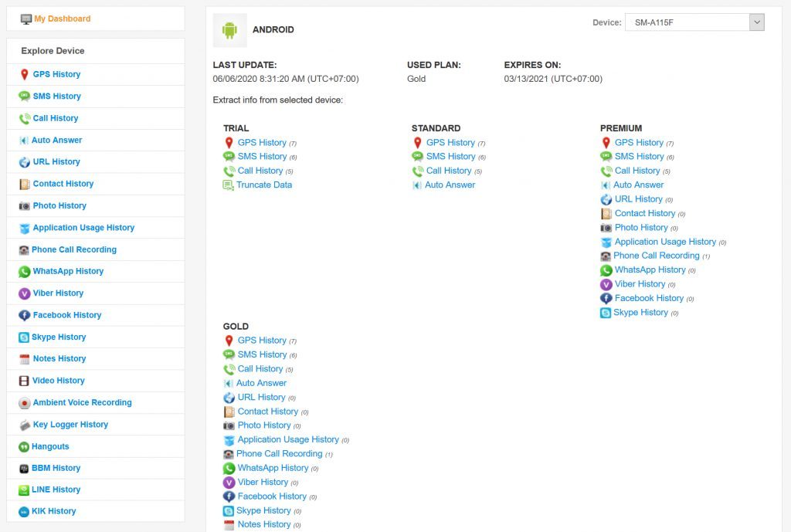Image resolution: width=791 pixels, height=532 pixels.
Task: Open WhatsApp History link under GOLD
Action: pyautogui.click(x=273, y=468)
